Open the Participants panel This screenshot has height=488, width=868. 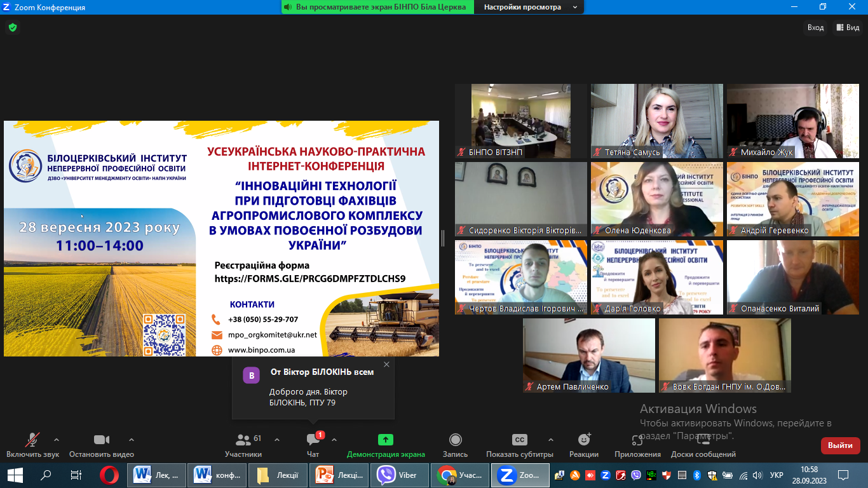pyautogui.click(x=243, y=440)
